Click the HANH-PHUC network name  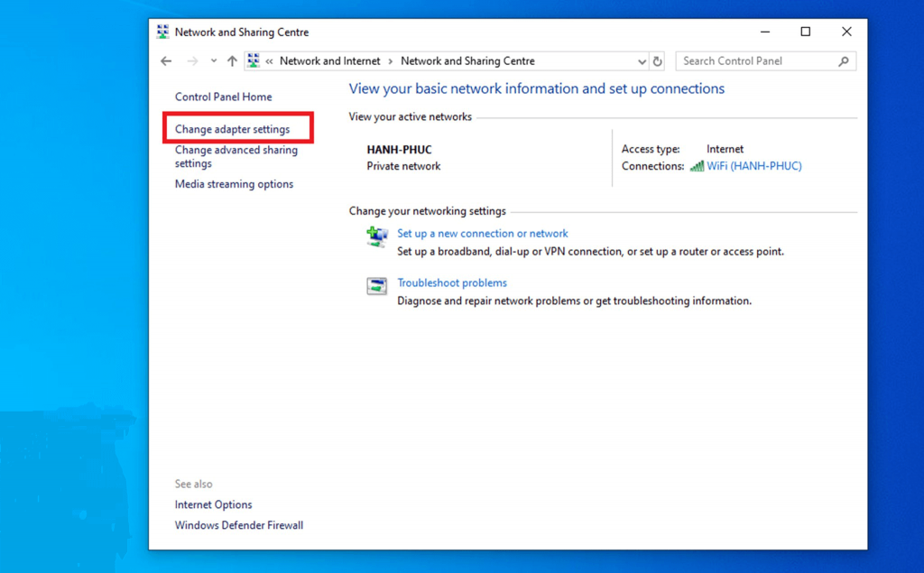[x=400, y=150]
